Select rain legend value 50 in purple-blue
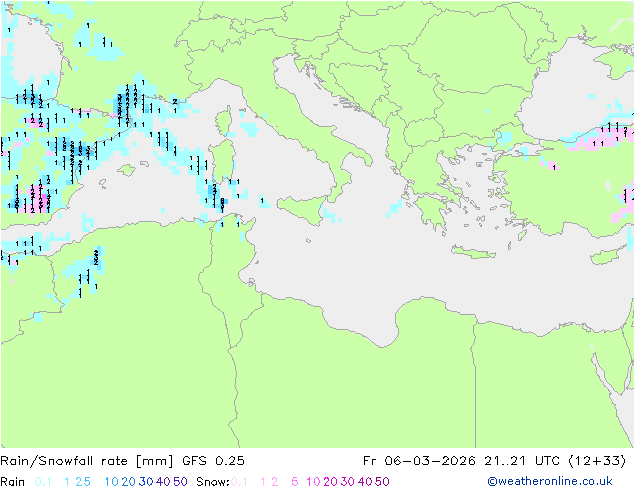The width and height of the screenshot is (634, 490). [x=180, y=482]
